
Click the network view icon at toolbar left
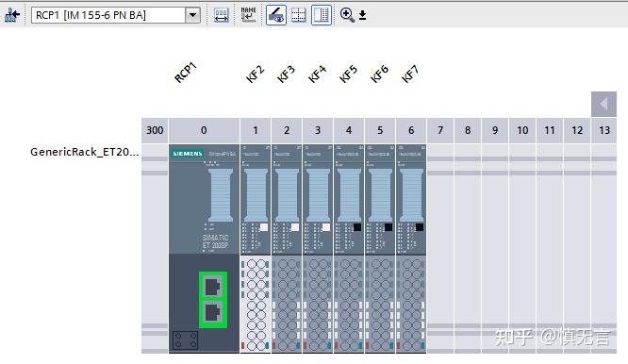[12, 15]
